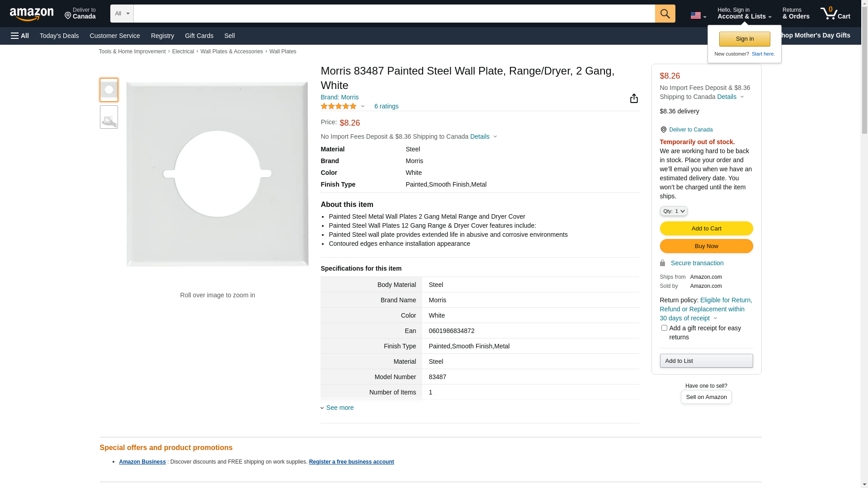
Task: Click the Buy Now button
Action: pyautogui.click(x=706, y=246)
